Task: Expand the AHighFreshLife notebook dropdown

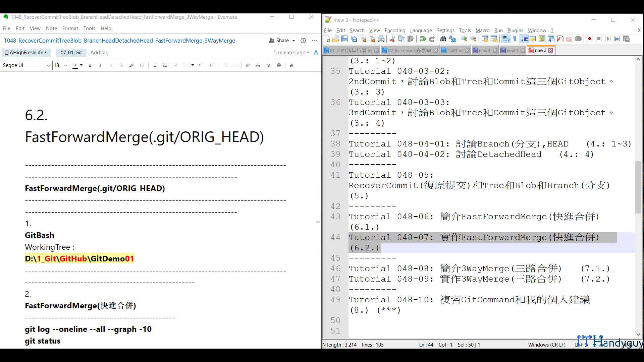Action: tap(26, 53)
